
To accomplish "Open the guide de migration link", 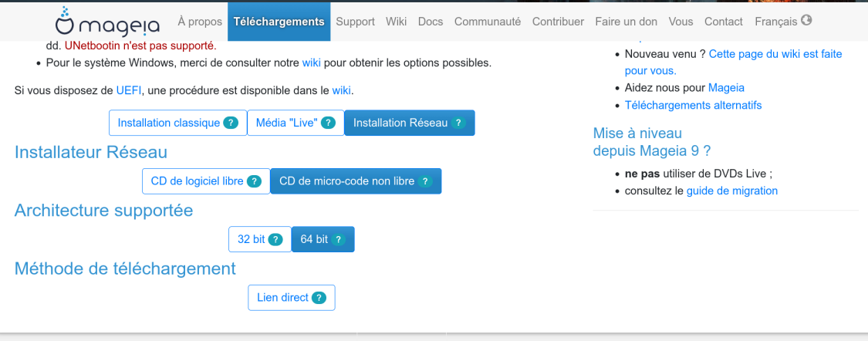I will [x=732, y=191].
